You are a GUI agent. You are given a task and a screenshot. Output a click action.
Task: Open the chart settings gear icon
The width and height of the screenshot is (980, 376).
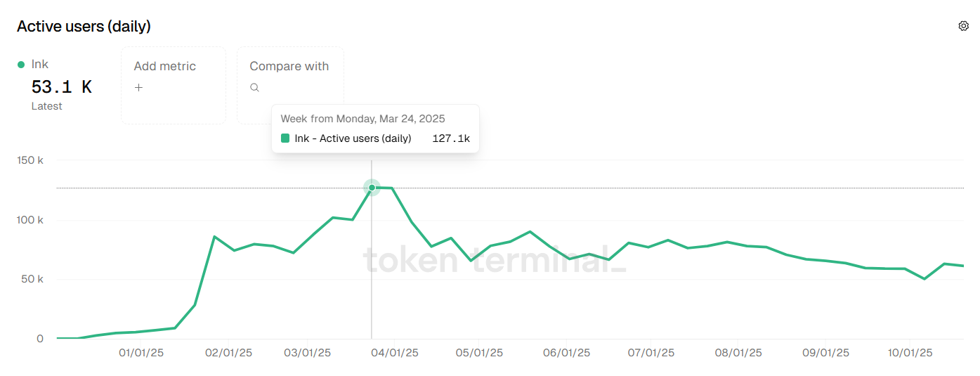(963, 26)
